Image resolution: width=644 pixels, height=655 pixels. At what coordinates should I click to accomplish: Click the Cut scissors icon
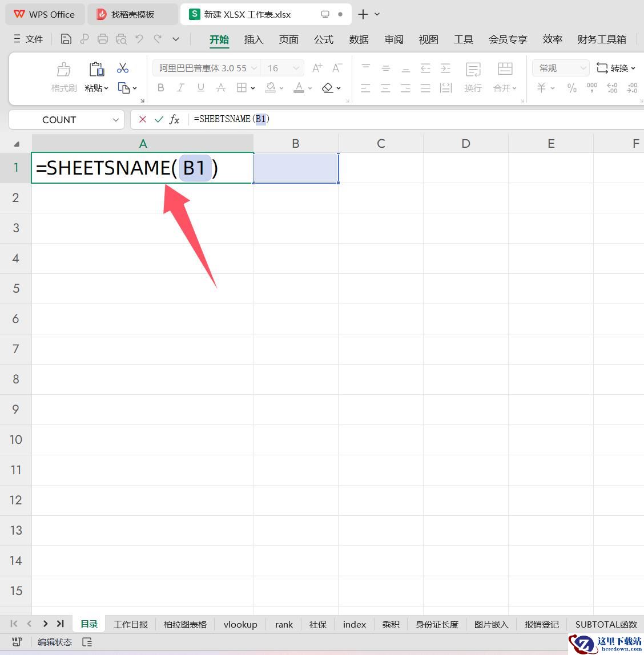tap(122, 68)
